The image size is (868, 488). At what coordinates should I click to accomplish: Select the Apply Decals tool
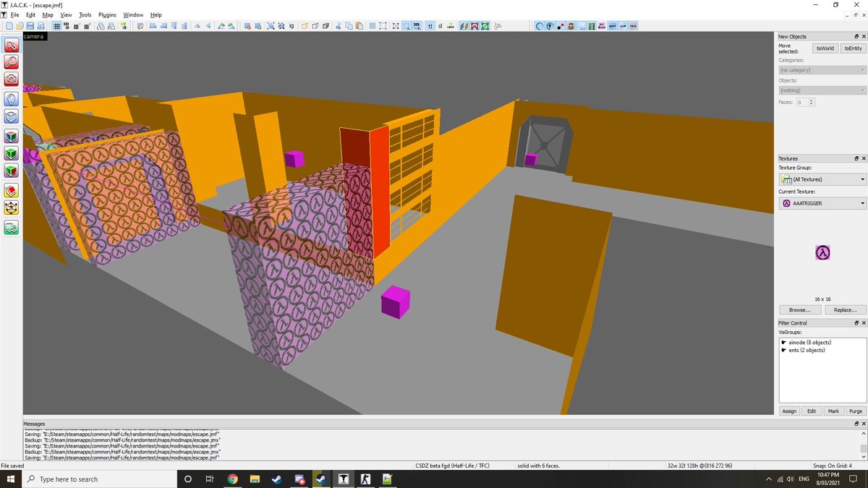coord(12,171)
